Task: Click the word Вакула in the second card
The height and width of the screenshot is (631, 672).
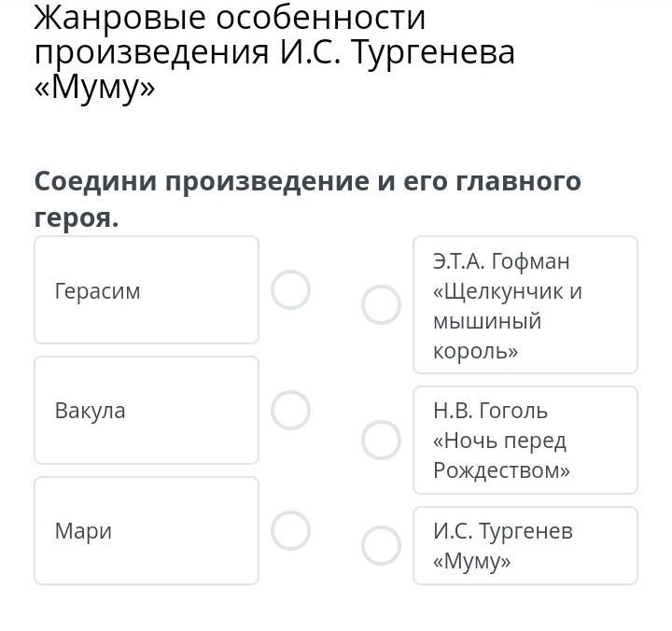Action: (x=90, y=411)
